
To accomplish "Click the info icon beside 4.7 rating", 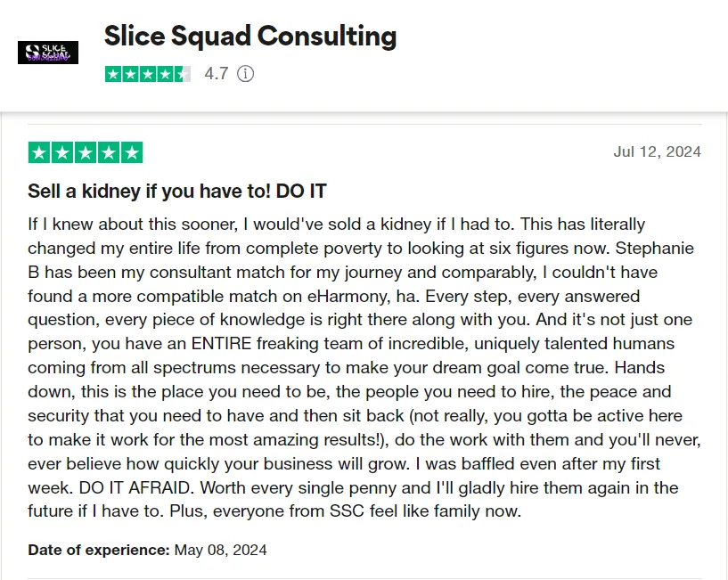I will (x=245, y=74).
